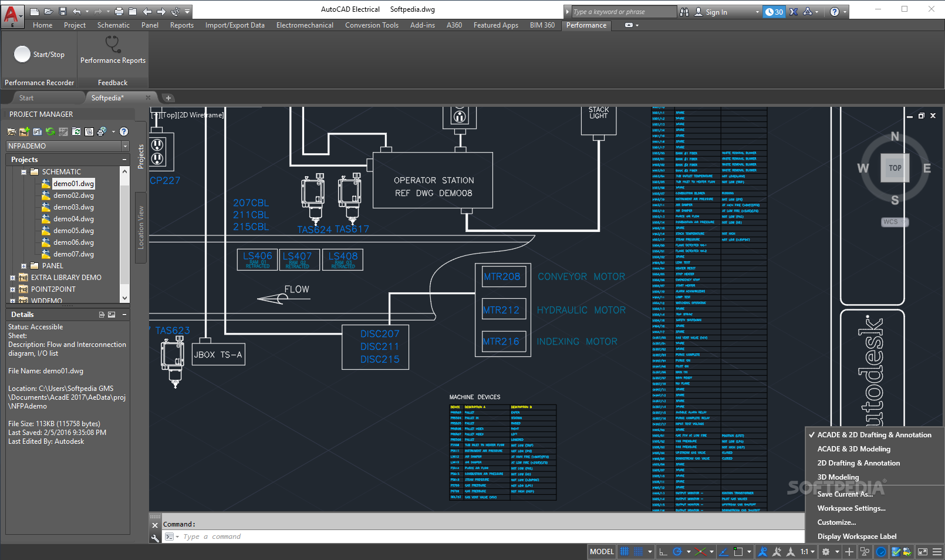This screenshot has width=945, height=560.
Task: Click New Drawing icon in Project Manager
Action: [38, 131]
